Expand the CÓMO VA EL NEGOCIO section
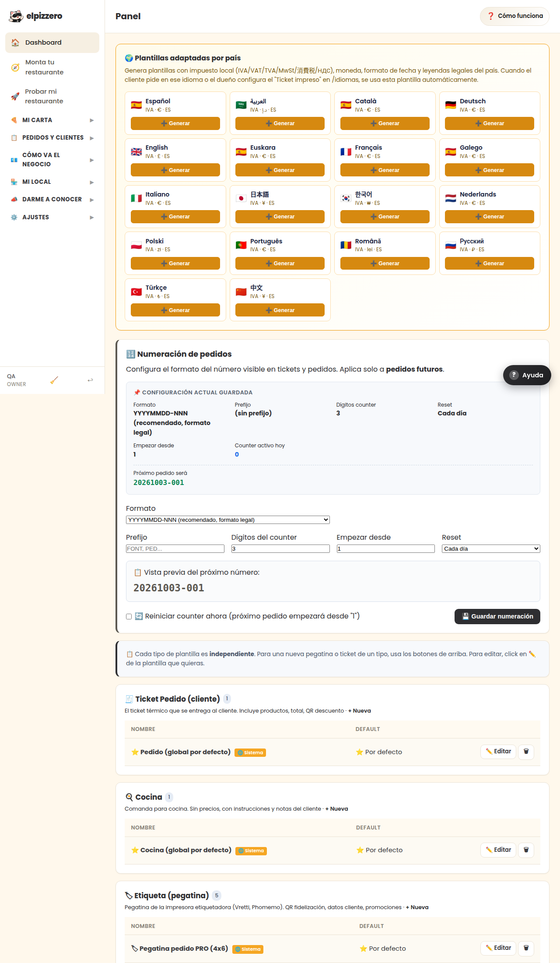Viewport: 560px width, 963px height. (x=52, y=160)
